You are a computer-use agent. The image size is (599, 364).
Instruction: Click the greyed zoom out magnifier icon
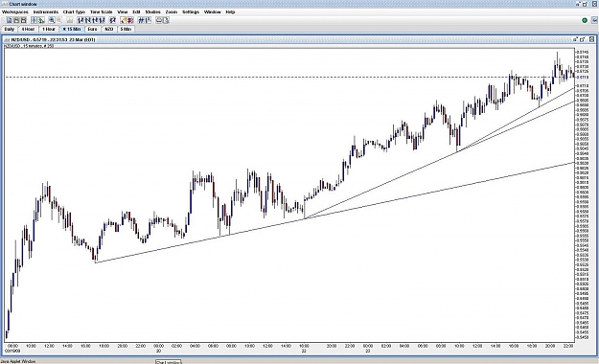[59, 20]
